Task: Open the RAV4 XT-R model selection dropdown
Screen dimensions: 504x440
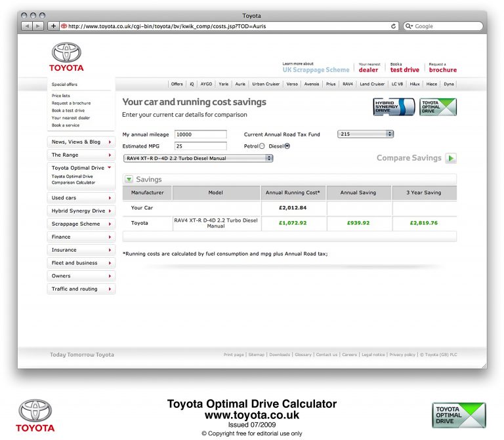Action: click(x=198, y=158)
